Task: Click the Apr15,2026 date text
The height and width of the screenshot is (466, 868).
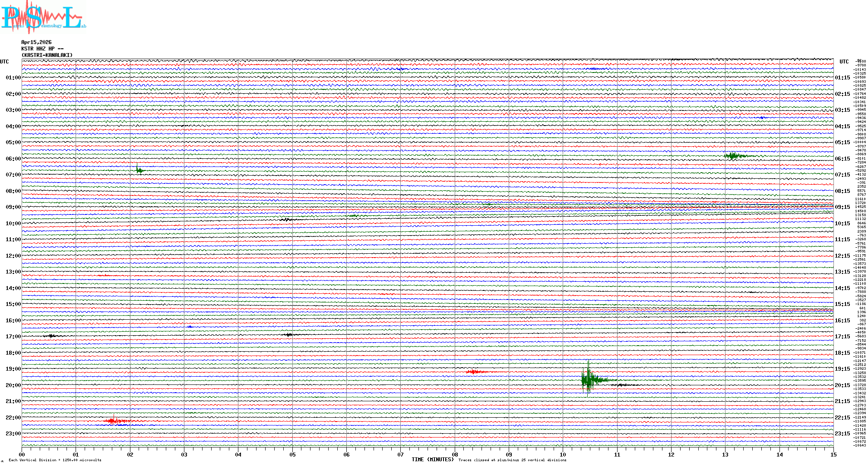Action: pos(36,42)
